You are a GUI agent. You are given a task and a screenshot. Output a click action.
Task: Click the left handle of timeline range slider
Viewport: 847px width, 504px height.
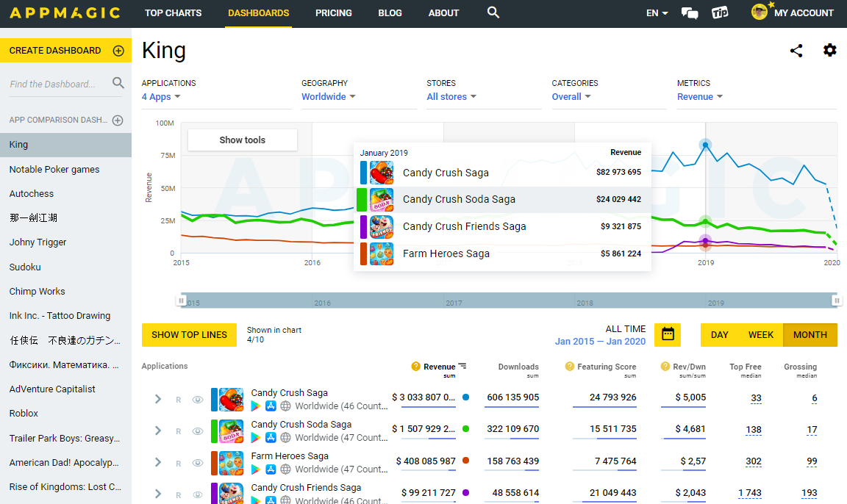point(181,300)
